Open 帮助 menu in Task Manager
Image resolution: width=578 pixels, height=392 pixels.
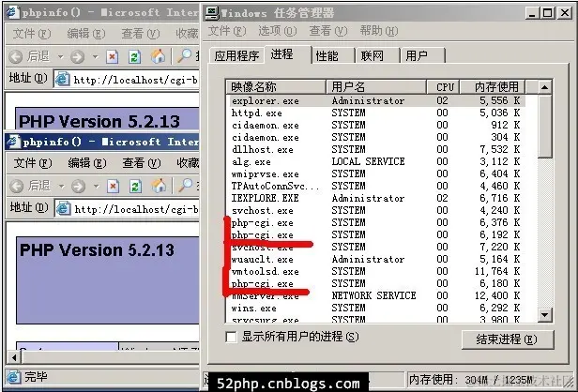(x=378, y=31)
